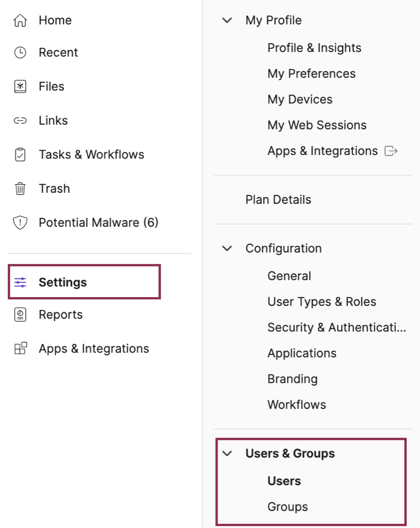Screen dimensions: 420x528
Task: Click the Settings sliders icon
Action: [20, 282]
